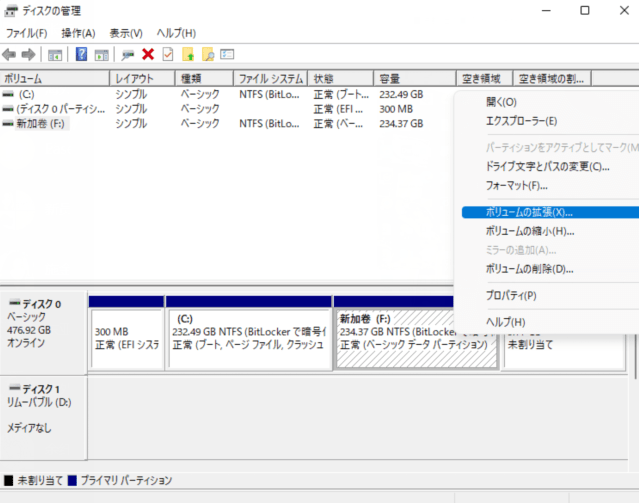Screen dimensions: 639x503
Task: Click the folder with green arrow icon
Action: pos(188,54)
